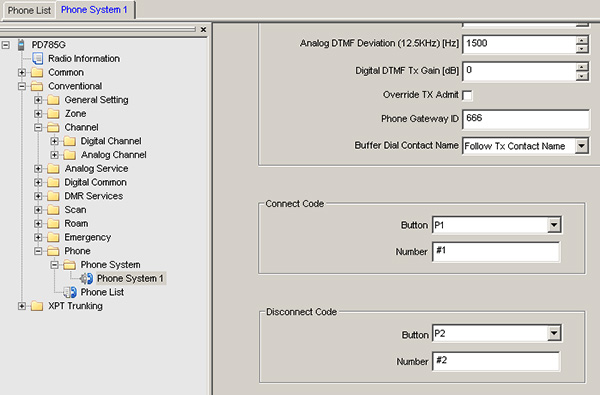Click the XPT Trunking folder icon
This screenshot has height=395, width=600.
(37, 306)
